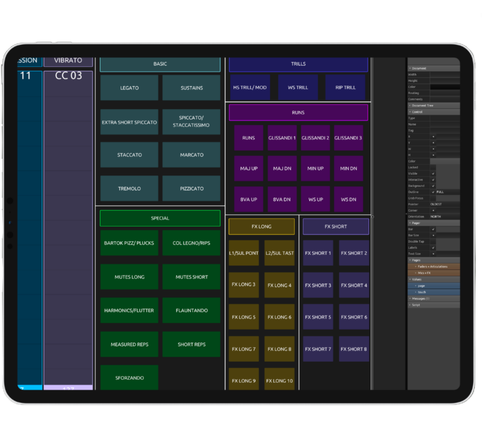This screenshot has width=482, height=448.
Task: Toggle the Background checkbox
Action: tap(433, 186)
